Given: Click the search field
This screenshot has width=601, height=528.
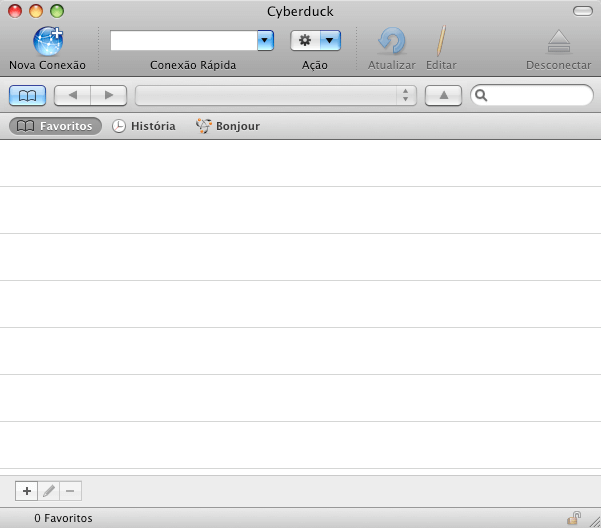Looking at the screenshot, I should (x=532, y=95).
